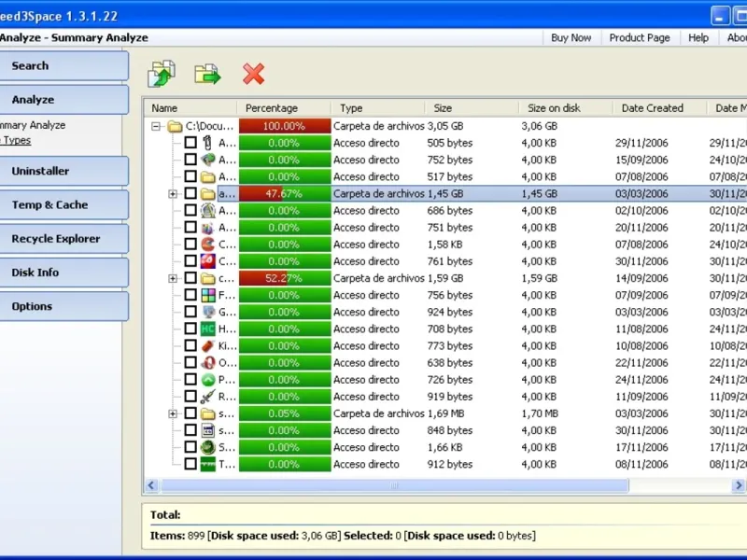The image size is (747, 560).
Task: Click the file icon in the 1,58 KB row
Action: [207, 245]
